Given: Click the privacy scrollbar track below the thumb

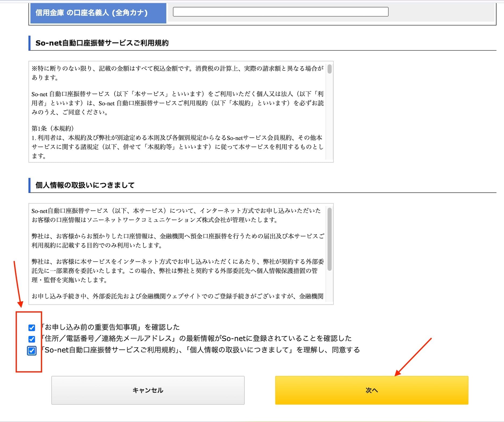Looking at the screenshot, I should (329, 288).
